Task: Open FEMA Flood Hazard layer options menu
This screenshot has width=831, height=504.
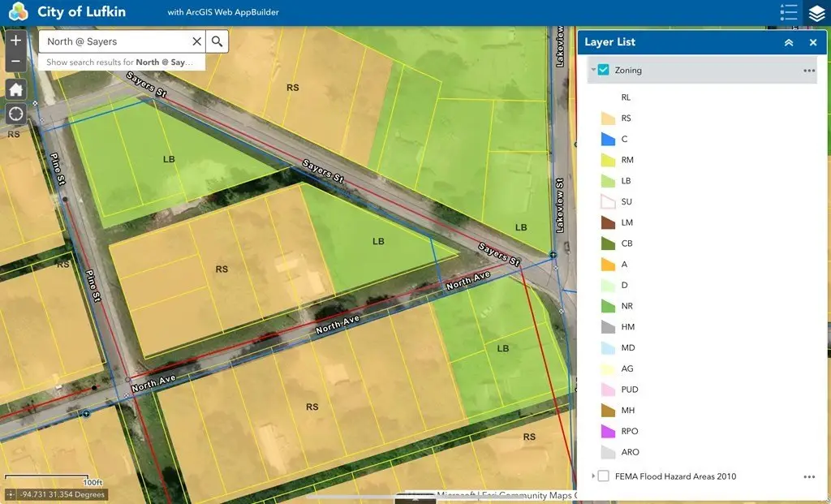Action: click(x=808, y=476)
